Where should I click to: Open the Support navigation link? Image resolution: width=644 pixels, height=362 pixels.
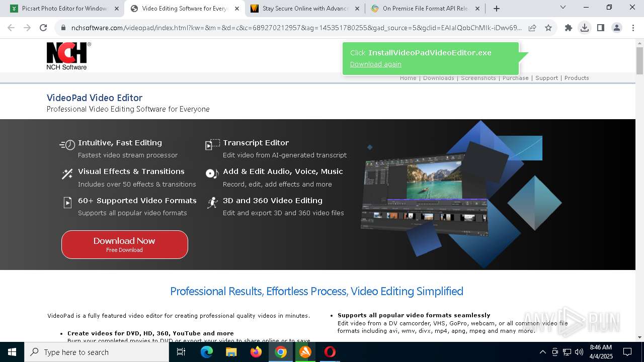coord(546,78)
